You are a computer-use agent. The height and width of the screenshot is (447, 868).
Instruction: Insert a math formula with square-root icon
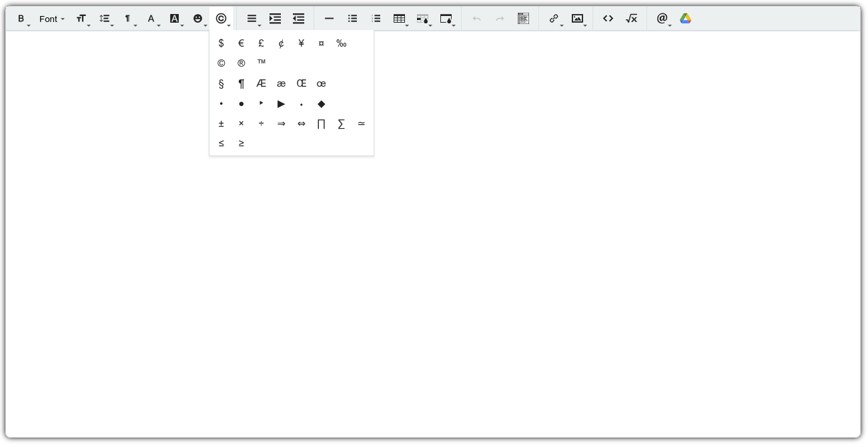[x=632, y=19]
